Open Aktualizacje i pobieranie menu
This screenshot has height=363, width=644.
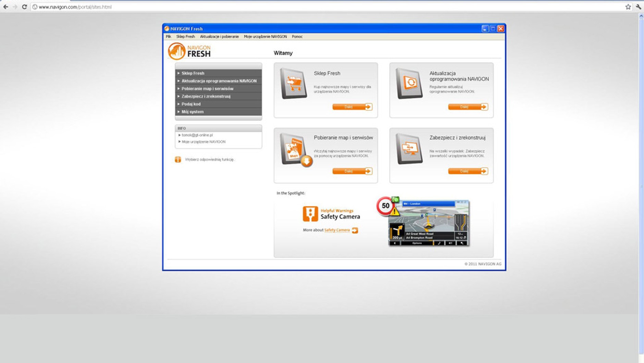[x=219, y=37]
